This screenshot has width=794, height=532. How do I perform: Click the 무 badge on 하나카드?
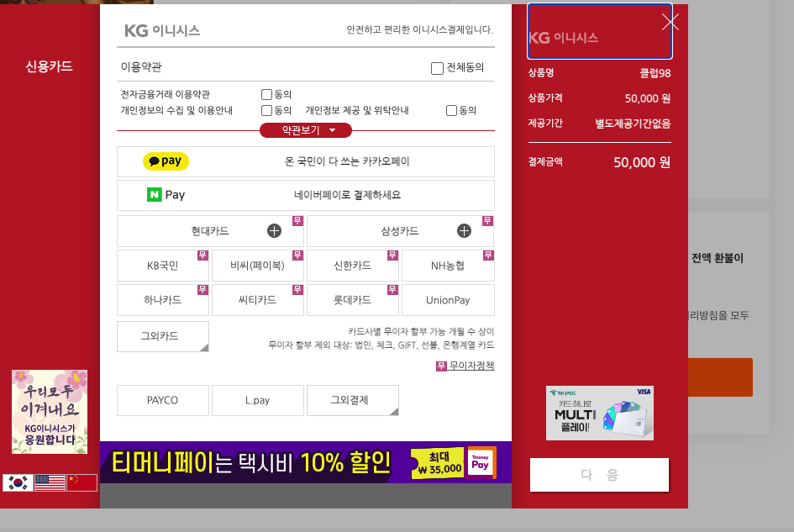click(203, 290)
